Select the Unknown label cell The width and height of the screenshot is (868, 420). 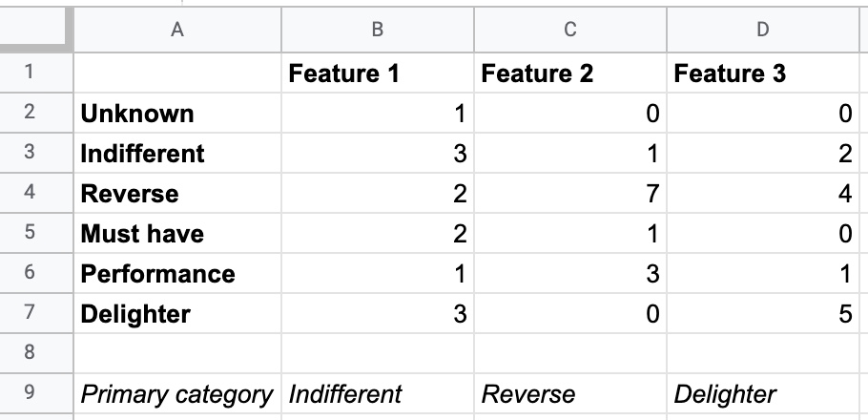tap(177, 113)
